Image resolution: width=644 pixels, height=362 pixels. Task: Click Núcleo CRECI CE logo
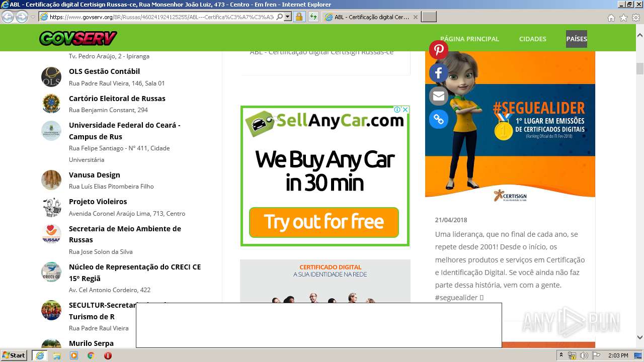(51, 272)
